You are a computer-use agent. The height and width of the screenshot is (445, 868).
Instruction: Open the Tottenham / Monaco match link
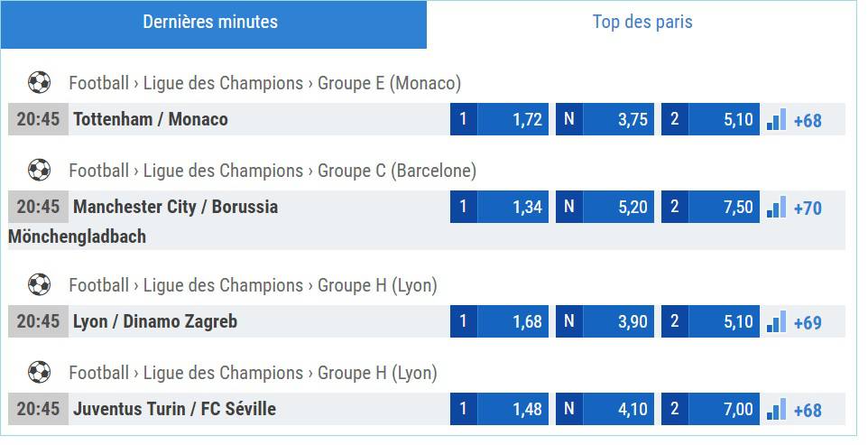(x=151, y=119)
